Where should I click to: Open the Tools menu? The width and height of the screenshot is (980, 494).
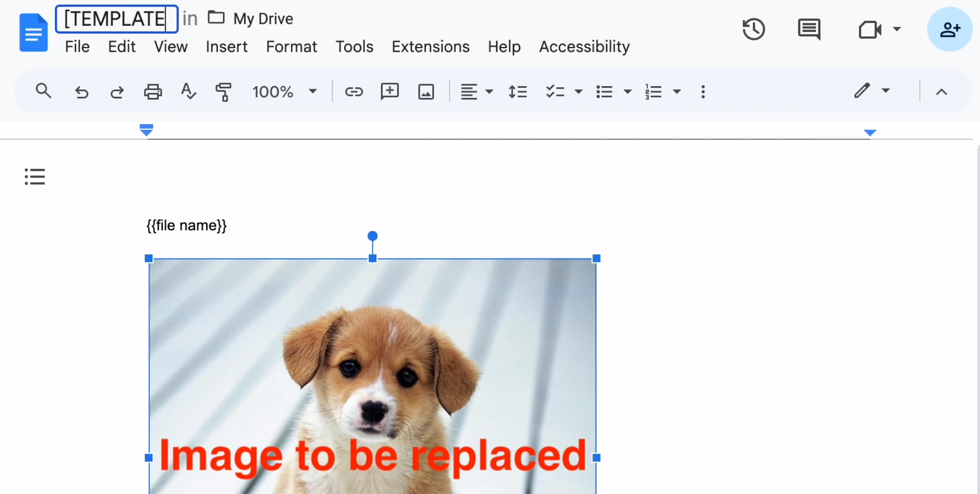pyautogui.click(x=354, y=47)
